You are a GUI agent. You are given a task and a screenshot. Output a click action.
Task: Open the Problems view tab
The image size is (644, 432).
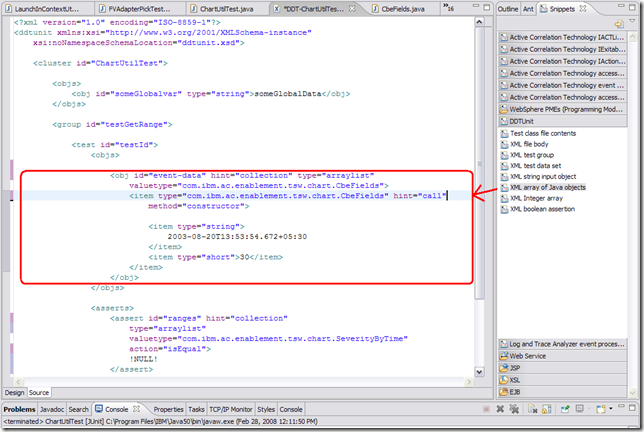19,409
